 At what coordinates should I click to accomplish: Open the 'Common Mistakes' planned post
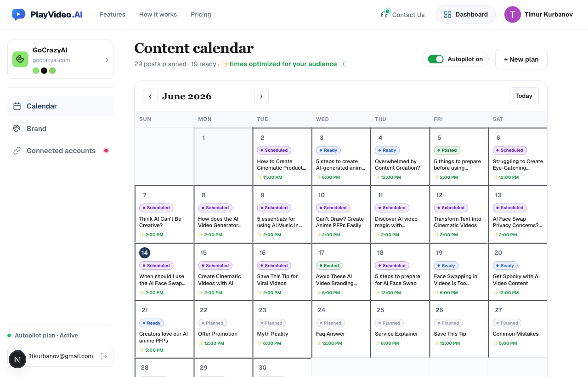(516, 334)
